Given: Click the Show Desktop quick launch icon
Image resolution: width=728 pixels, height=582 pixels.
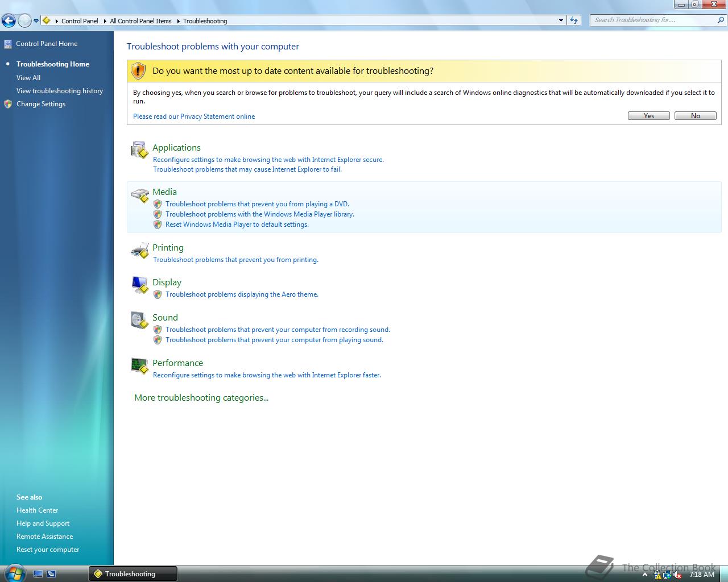Looking at the screenshot, I should [x=38, y=574].
